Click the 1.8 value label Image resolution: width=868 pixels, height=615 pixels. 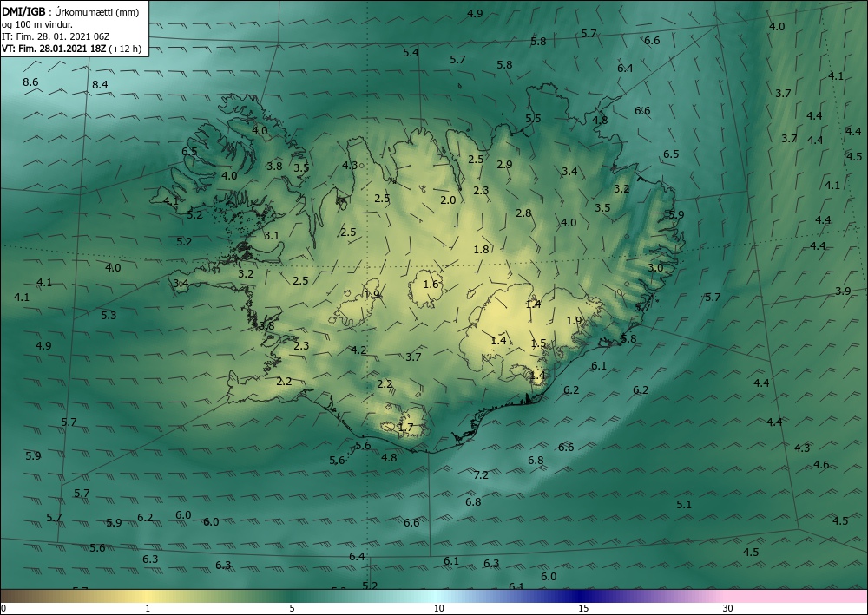481,250
